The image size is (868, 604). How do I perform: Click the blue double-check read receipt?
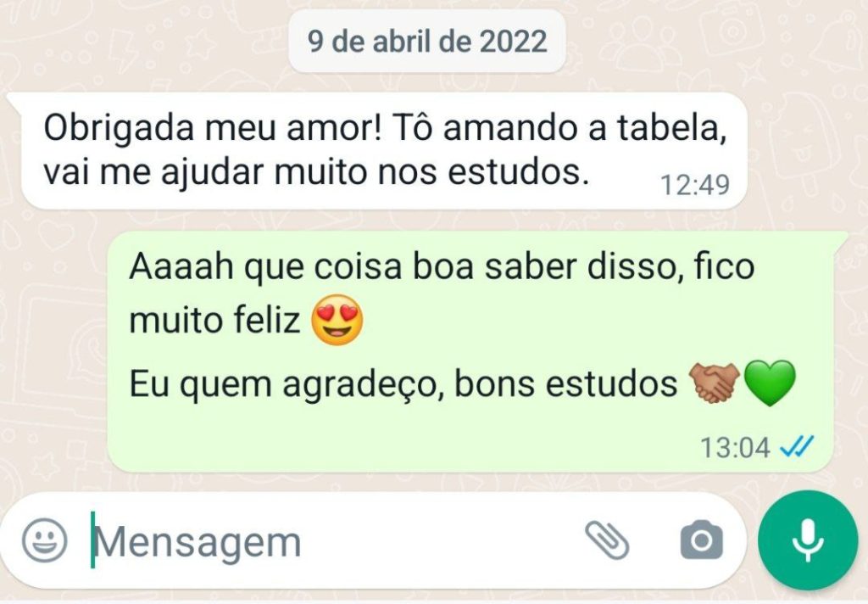tap(797, 445)
